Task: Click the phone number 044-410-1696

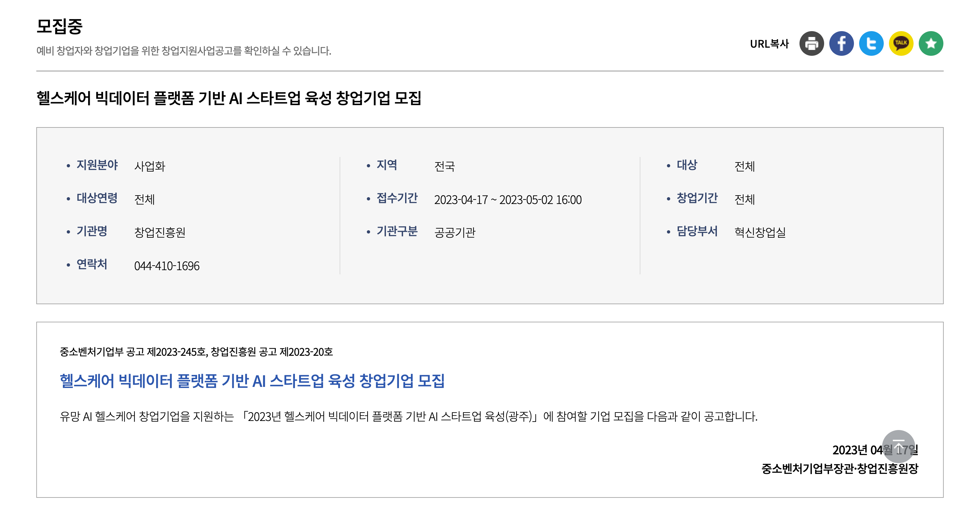Action: (167, 266)
